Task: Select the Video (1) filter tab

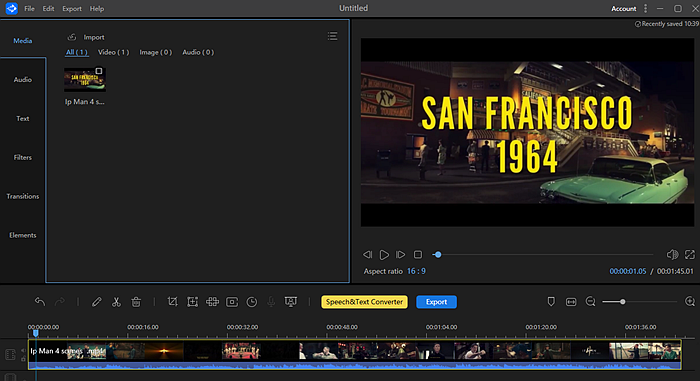Action: click(113, 52)
